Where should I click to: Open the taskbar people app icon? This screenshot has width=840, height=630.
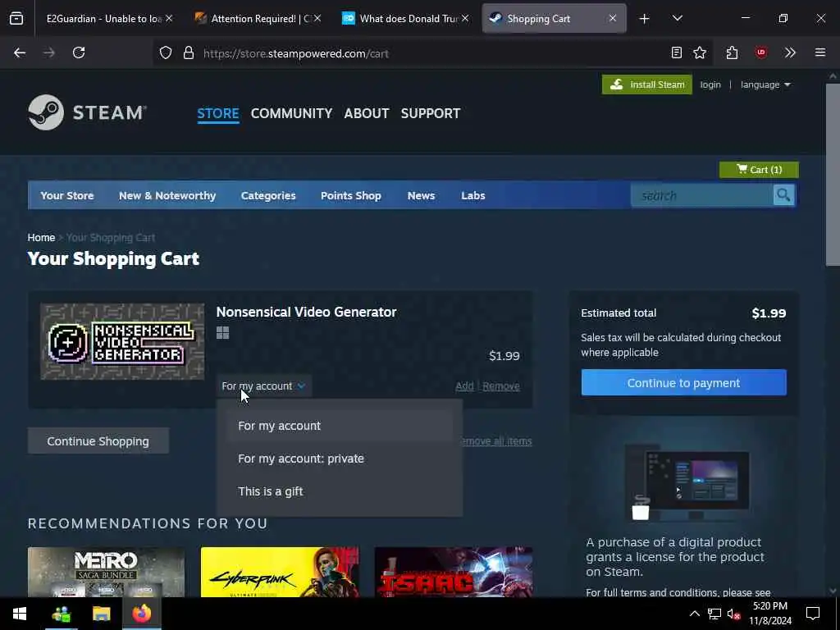point(61,614)
